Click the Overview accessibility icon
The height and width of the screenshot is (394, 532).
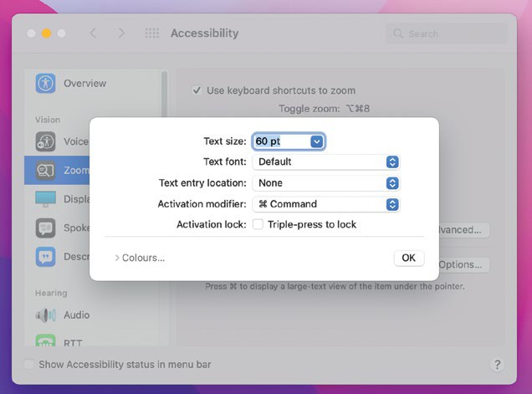45,84
